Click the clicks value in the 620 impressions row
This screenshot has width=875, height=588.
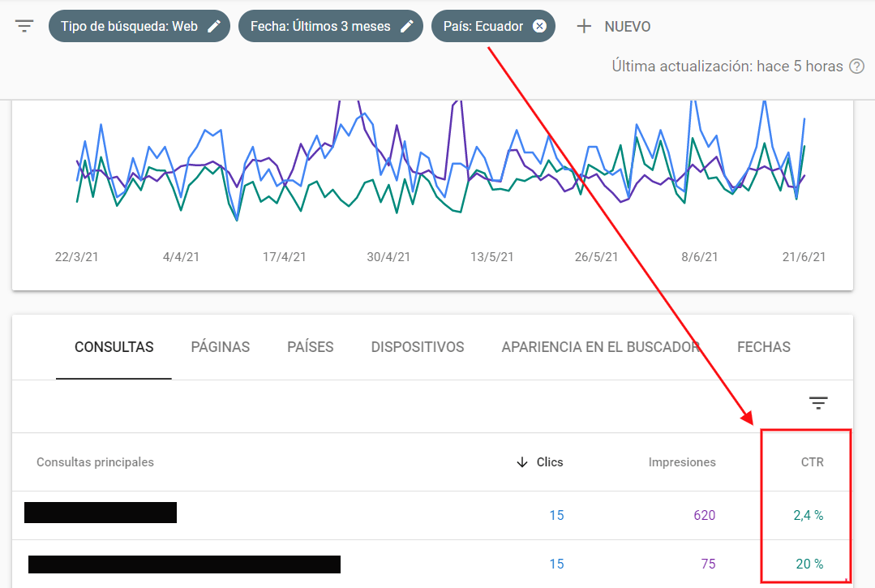click(x=556, y=515)
